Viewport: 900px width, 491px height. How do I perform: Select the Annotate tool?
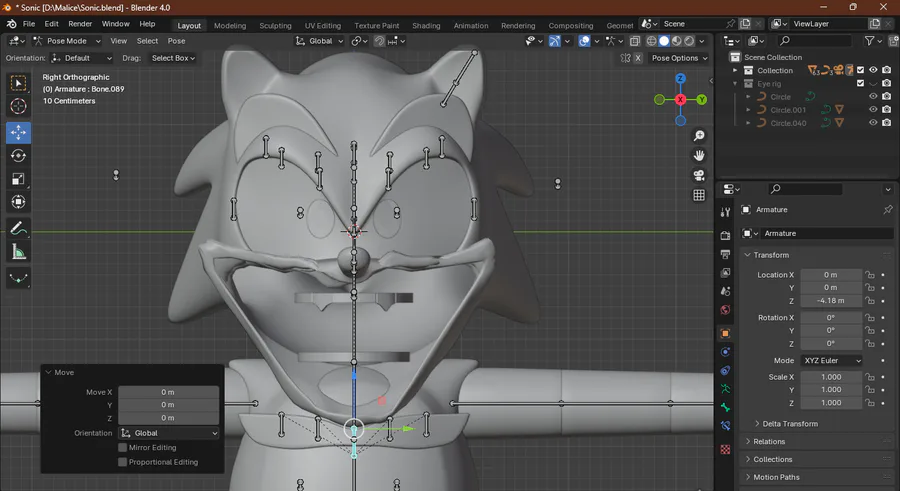[x=19, y=229]
